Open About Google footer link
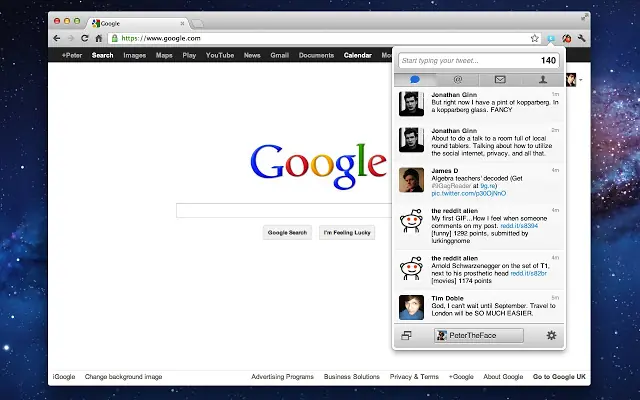 [503, 377]
